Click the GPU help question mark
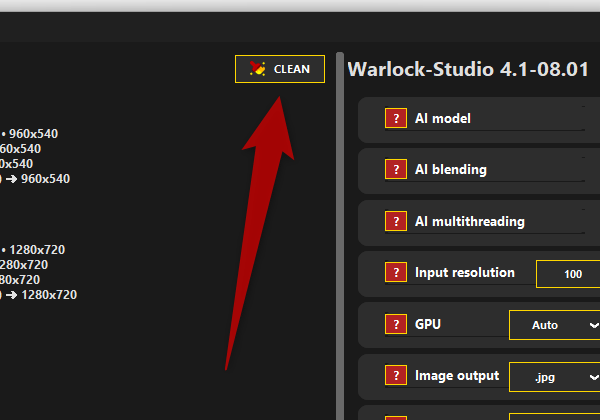 tap(396, 325)
